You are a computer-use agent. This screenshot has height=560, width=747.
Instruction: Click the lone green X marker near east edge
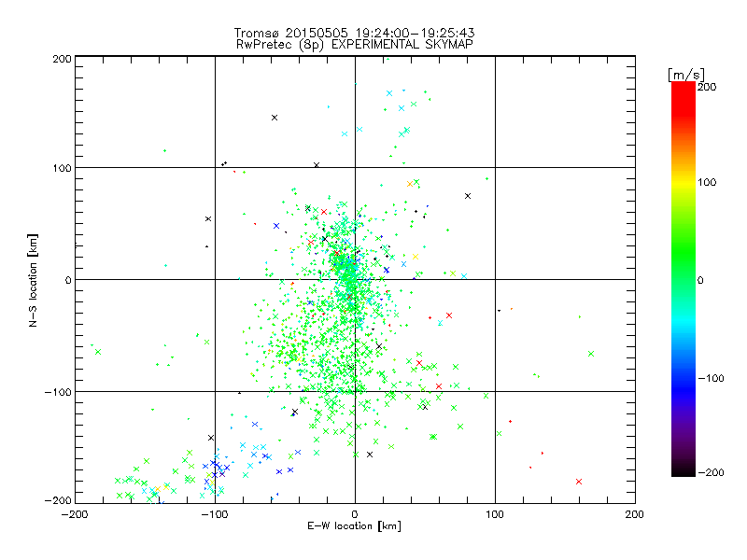(x=591, y=354)
